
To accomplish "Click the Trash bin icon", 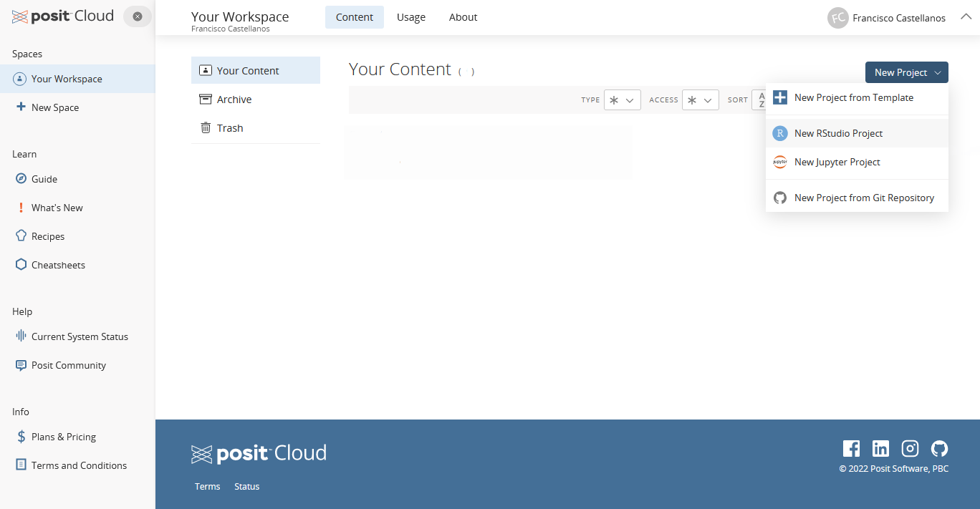I will click(206, 127).
